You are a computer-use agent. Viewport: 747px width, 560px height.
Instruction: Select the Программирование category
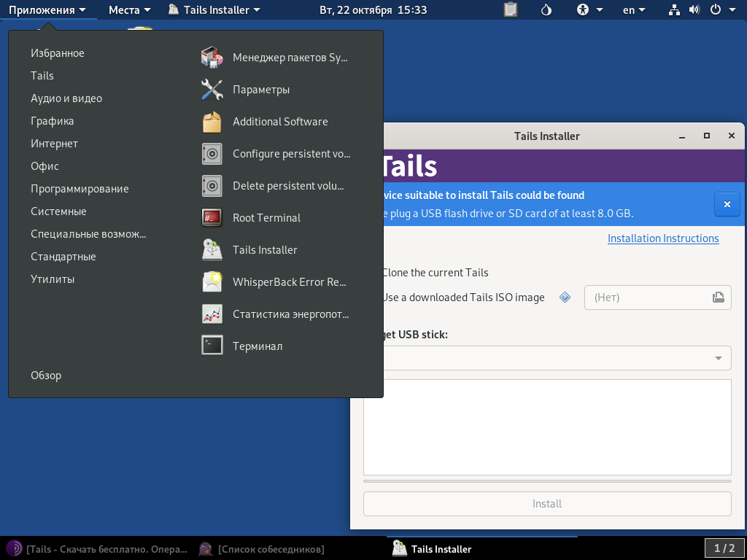click(x=80, y=189)
